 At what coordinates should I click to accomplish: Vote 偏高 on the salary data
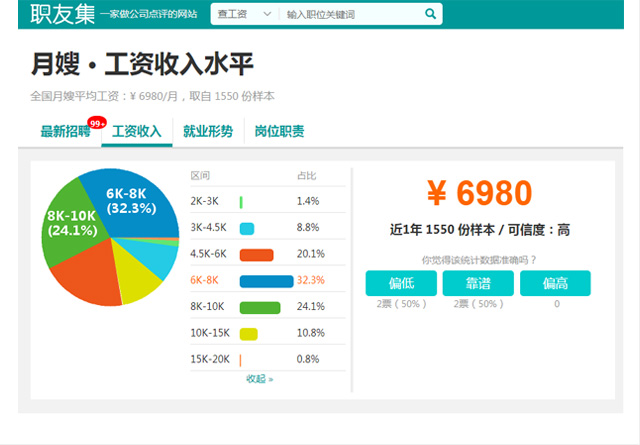555,283
